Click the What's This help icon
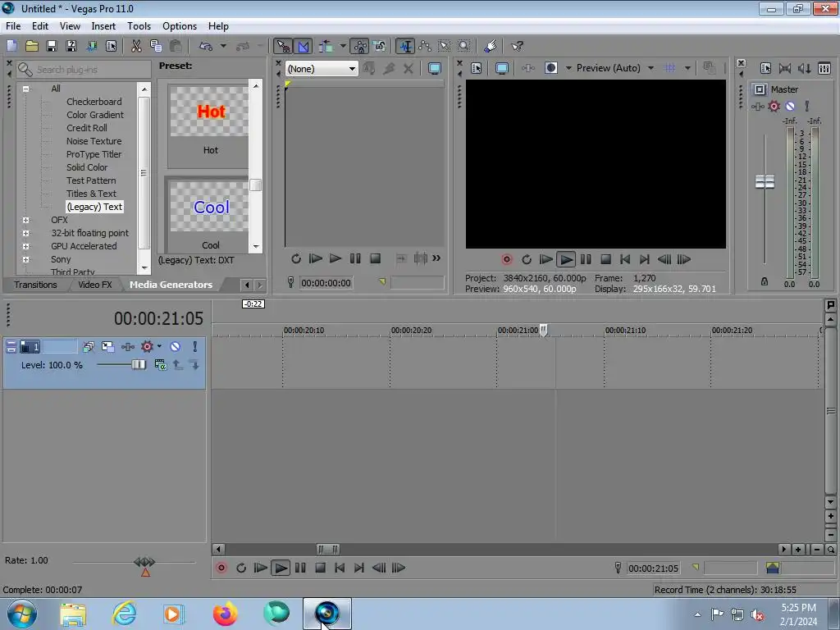 click(517, 46)
